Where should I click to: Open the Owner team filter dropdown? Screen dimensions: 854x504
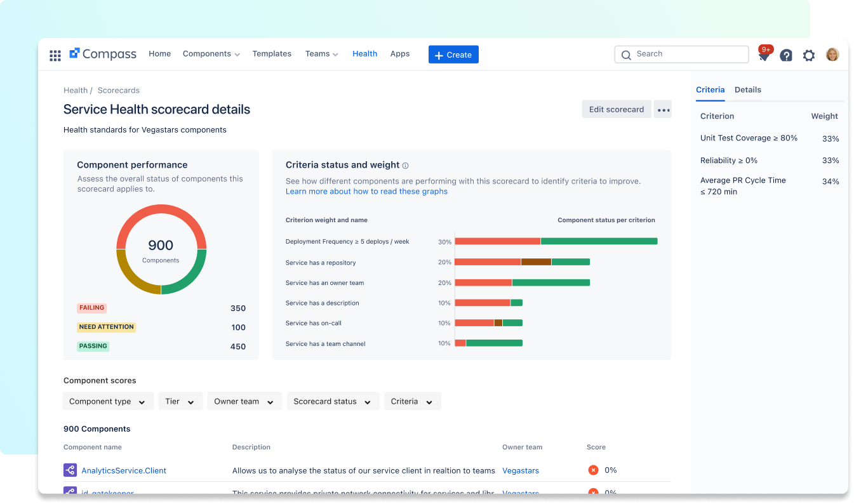(244, 401)
